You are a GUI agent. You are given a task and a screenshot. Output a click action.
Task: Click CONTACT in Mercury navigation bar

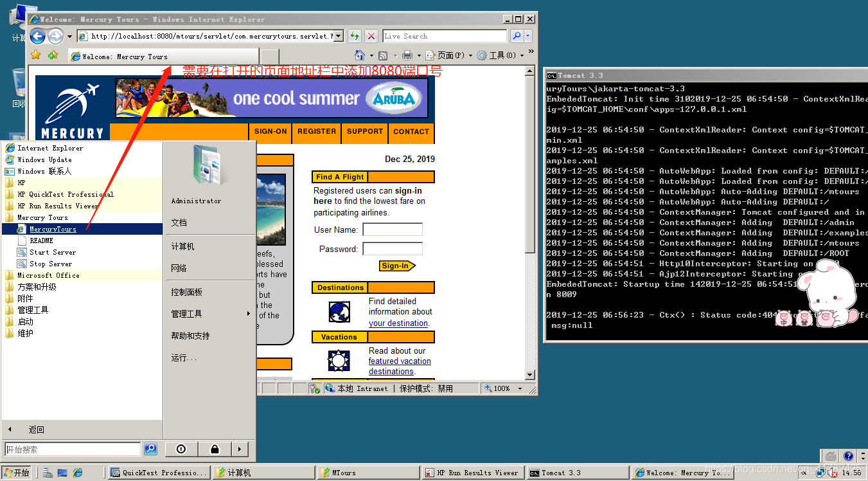[x=411, y=131]
